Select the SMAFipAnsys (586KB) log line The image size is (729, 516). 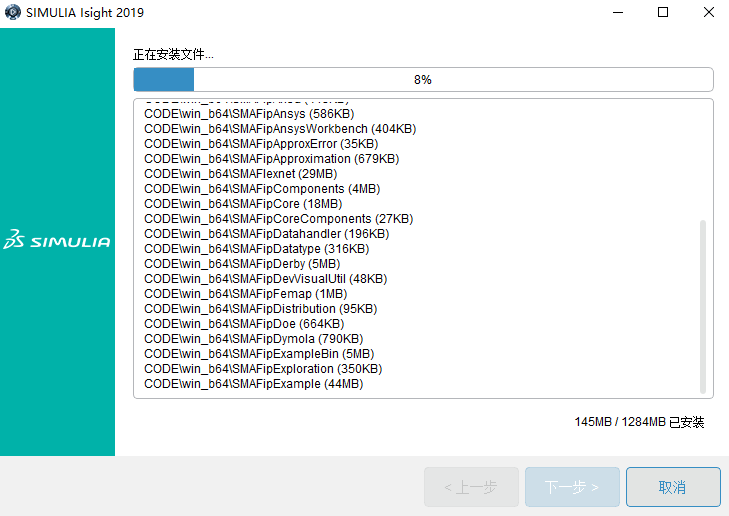click(x=255, y=114)
